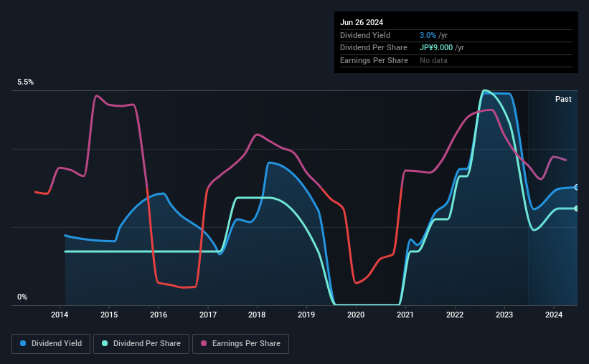Click the JP¥9.000 dividend per share value

(x=436, y=48)
